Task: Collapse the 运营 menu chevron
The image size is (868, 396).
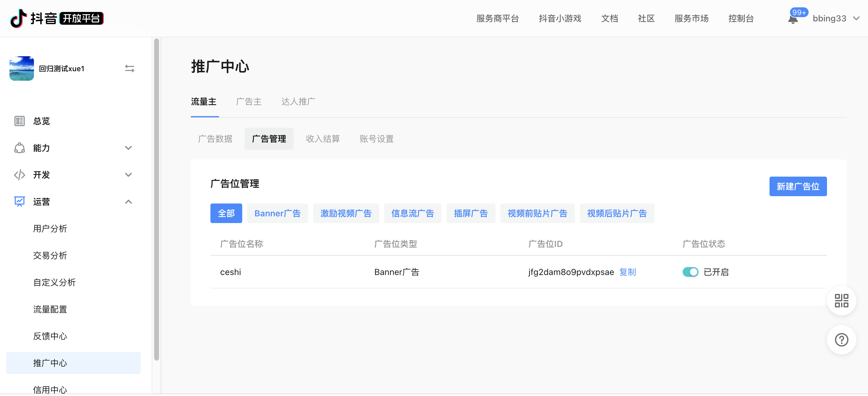Action: [128, 202]
